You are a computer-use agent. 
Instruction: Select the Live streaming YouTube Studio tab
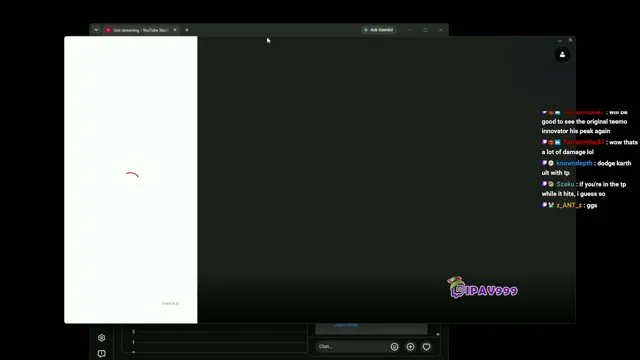coord(140,30)
